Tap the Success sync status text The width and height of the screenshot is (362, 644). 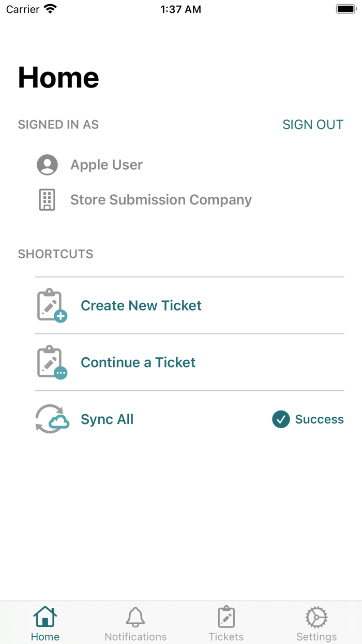click(319, 419)
